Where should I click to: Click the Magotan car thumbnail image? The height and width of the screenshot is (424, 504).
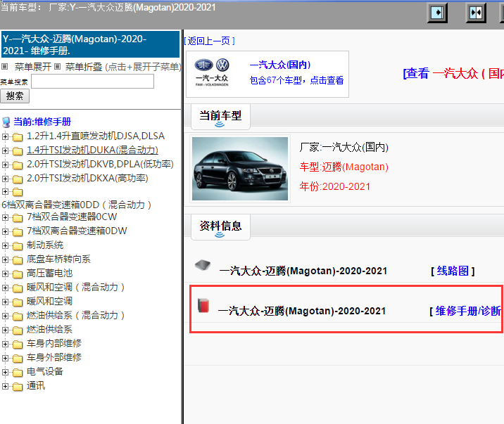[240, 169]
